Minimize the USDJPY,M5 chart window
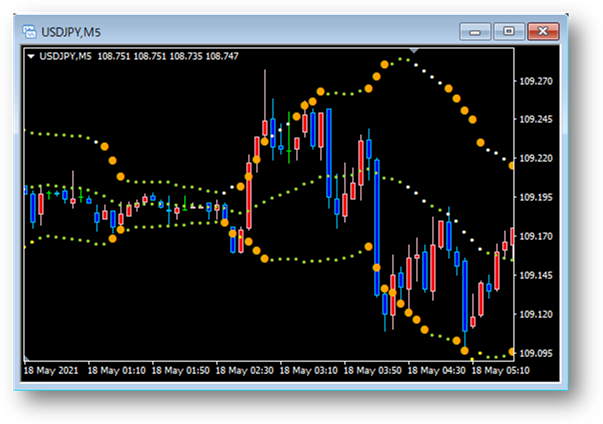603x424 pixels. point(475,32)
